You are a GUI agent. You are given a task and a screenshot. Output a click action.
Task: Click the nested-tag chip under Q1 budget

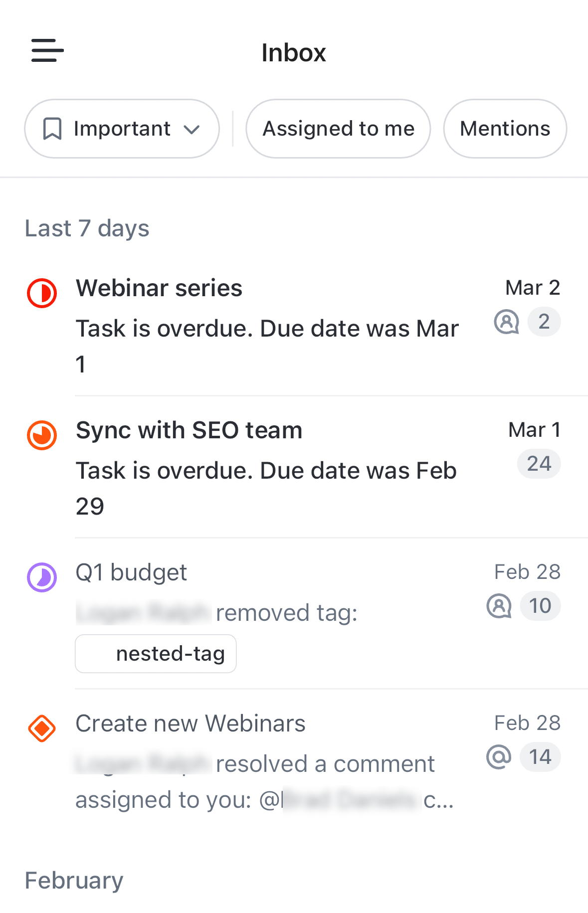tap(156, 654)
